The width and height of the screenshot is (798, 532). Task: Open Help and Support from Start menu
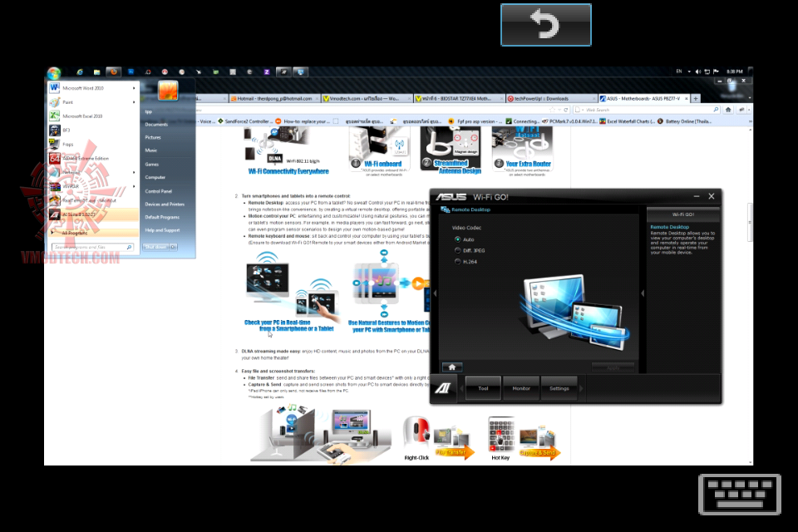162,230
